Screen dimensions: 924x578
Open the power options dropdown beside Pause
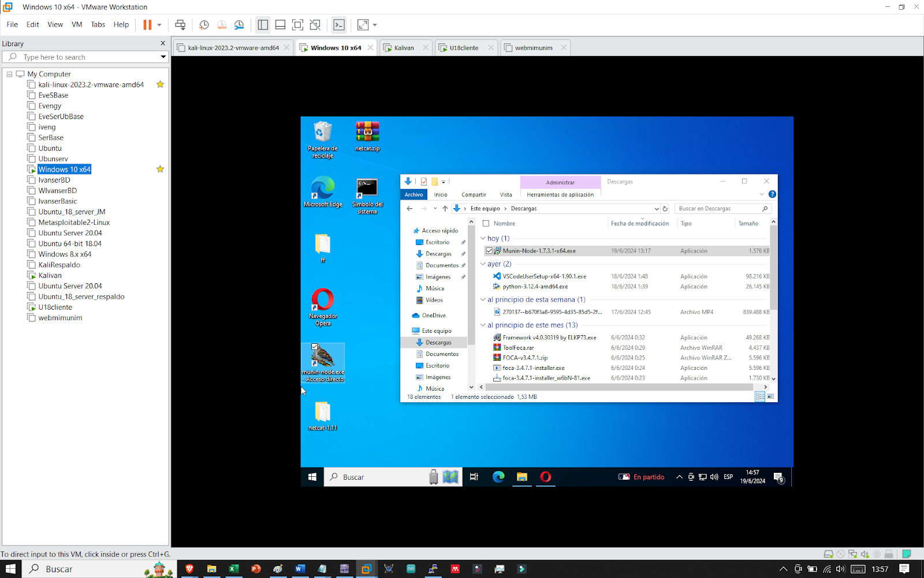pos(159,25)
